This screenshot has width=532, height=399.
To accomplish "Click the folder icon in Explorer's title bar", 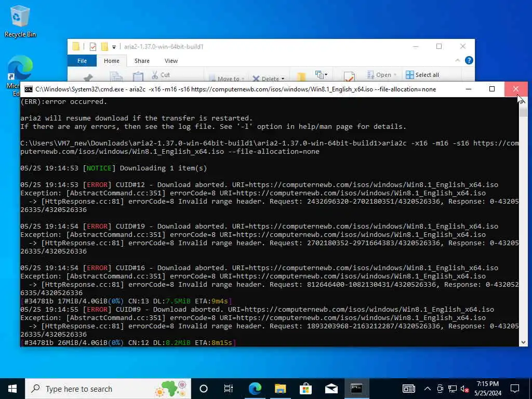I will pyautogui.click(x=76, y=46).
